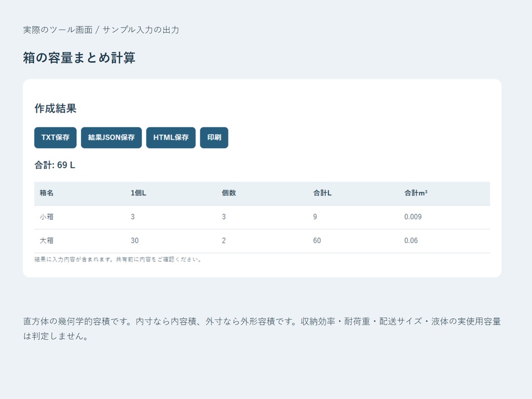This screenshot has height=399, width=532.
Task: Select the 合計L value 60 for 大箱
Action: point(317,241)
